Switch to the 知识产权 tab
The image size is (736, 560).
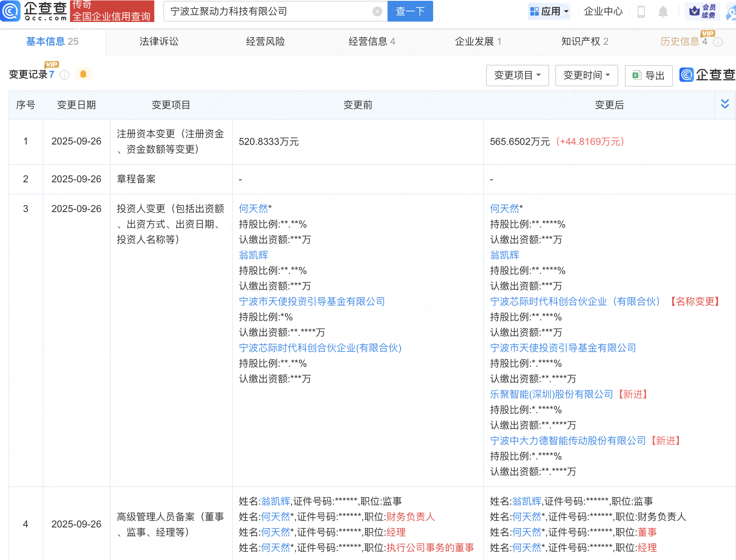coord(584,42)
